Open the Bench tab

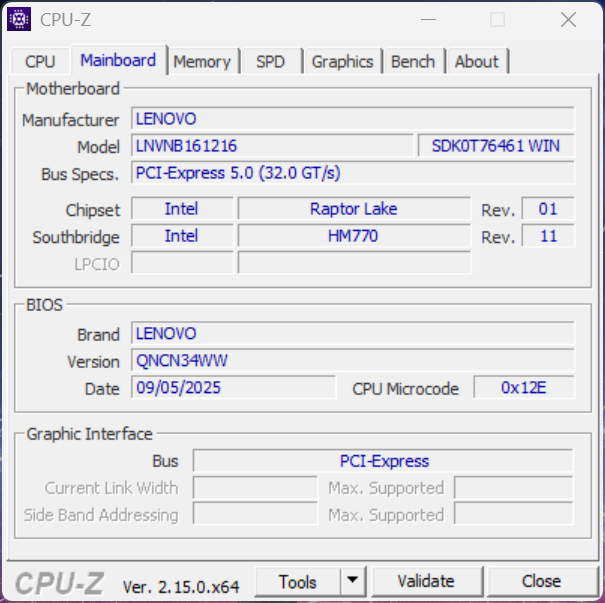click(413, 61)
